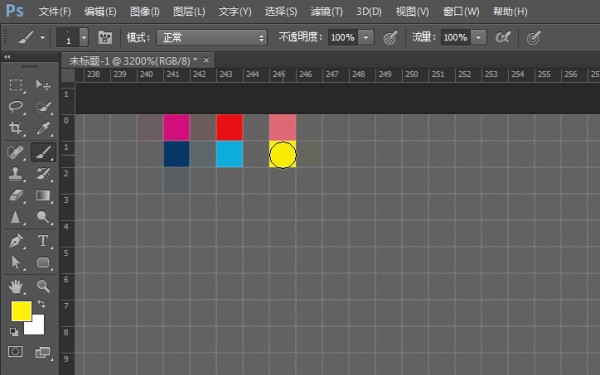
Task: Open the 图层(L) menu
Action: pyautogui.click(x=189, y=11)
